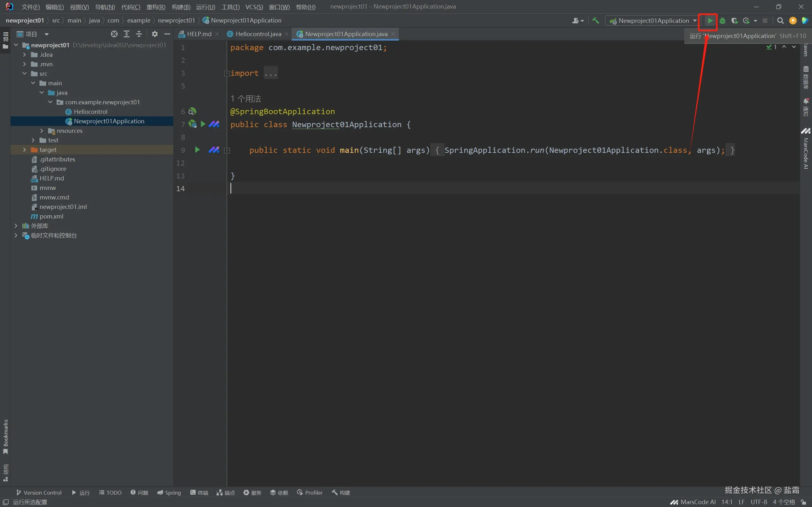Unfold the collapsed import block
The width and height of the screenshot is (812, 507).
[x=227, y=73]
